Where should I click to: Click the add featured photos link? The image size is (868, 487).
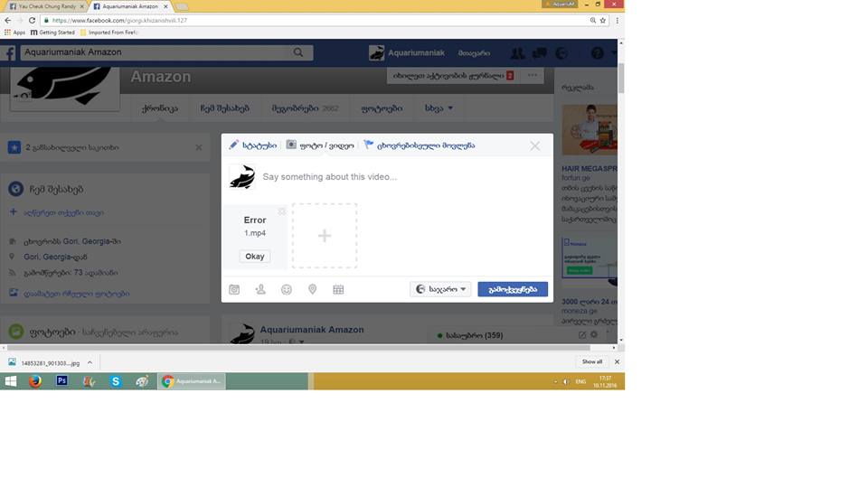[x=76, y=294]
